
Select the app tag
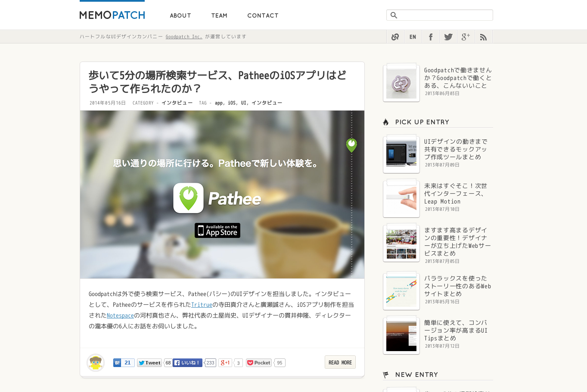tap(219, 103)
